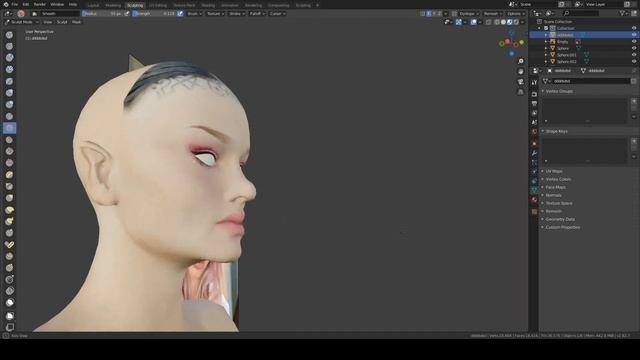Switch to solid viewport shading
The image size is (640, 360).
coord(503,22)
